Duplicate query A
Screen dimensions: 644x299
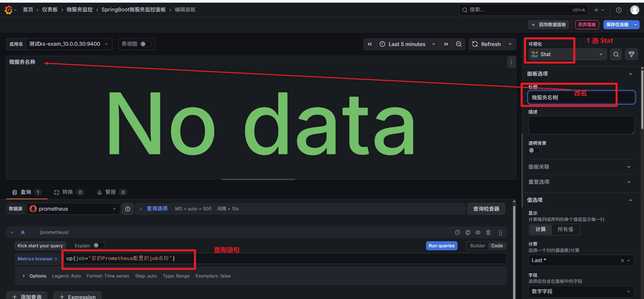468,232
